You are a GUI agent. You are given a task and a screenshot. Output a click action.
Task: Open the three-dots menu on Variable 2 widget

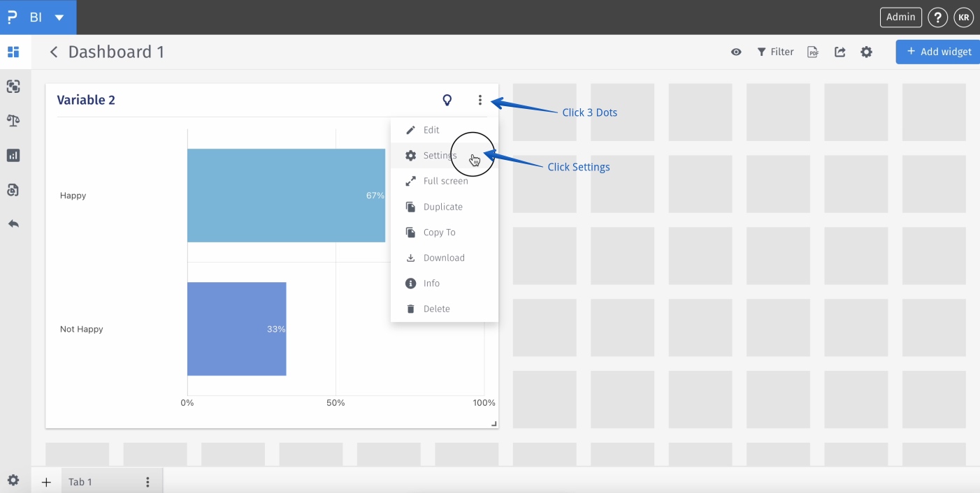[x=480, y=100]
